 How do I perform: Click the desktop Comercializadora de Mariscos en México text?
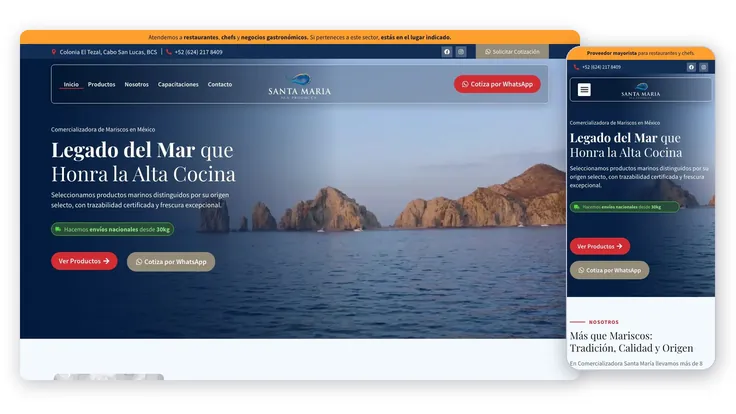coord(103,130)
